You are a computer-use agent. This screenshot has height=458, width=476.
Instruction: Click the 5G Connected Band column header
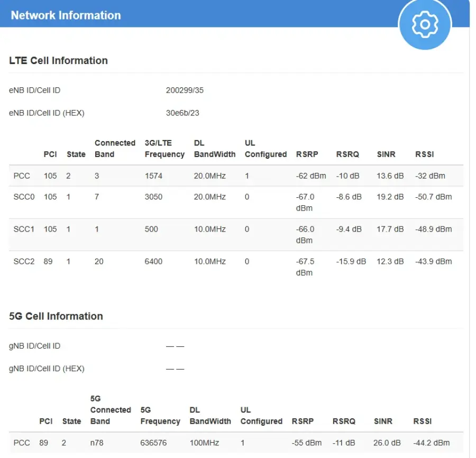pyautogui.click(x=111, y=410)
